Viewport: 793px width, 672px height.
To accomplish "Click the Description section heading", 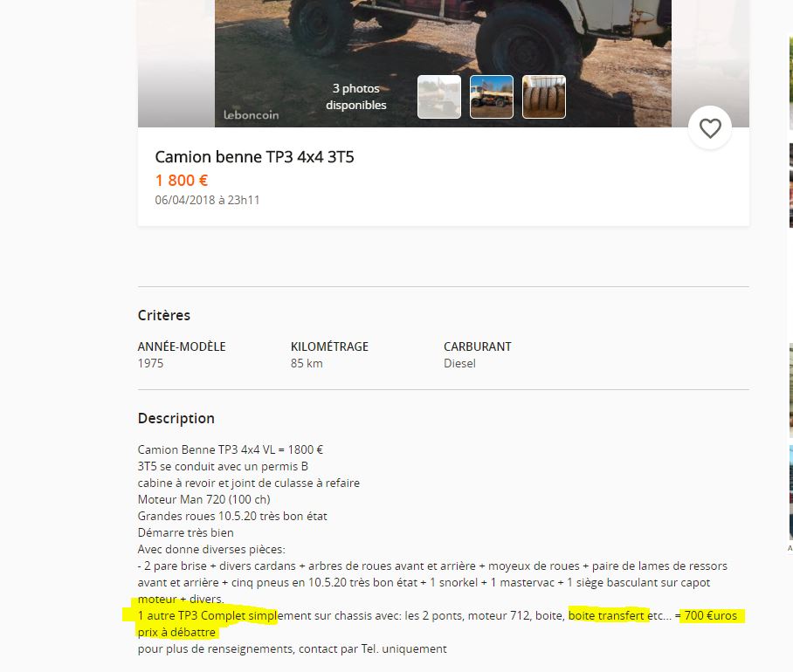I will click(x=176, y=418).
